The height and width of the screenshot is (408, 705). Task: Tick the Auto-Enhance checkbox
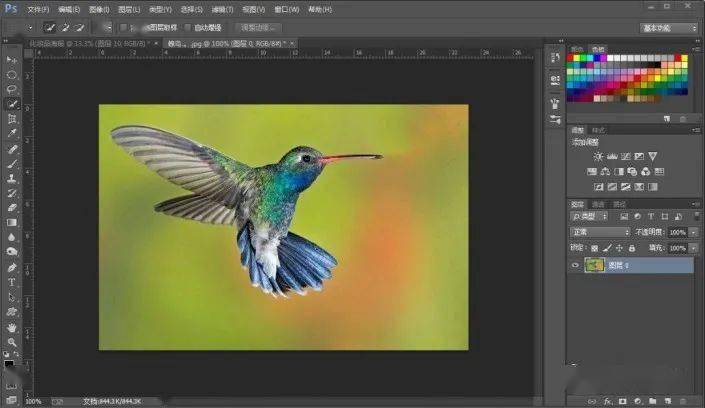(188, 27)
